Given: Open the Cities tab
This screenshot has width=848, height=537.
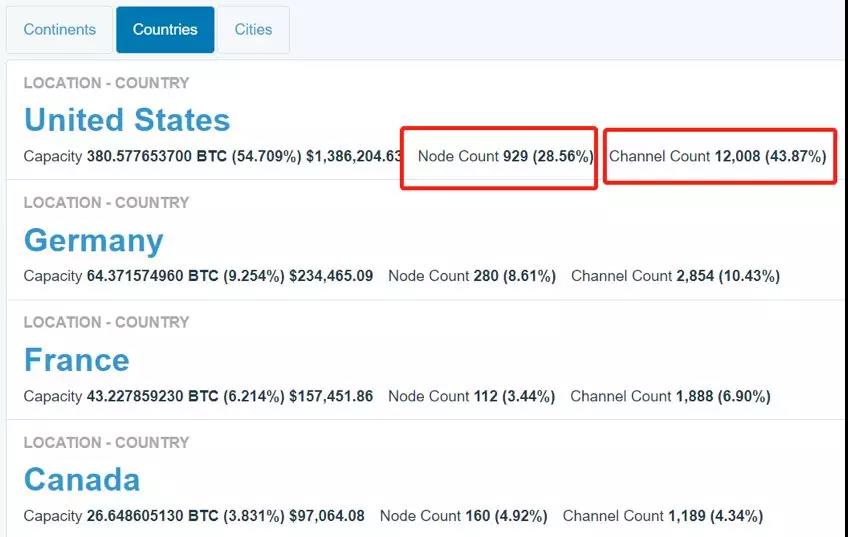Looking at the screenshot, I should pyautogui.click(x=253, y=30).
